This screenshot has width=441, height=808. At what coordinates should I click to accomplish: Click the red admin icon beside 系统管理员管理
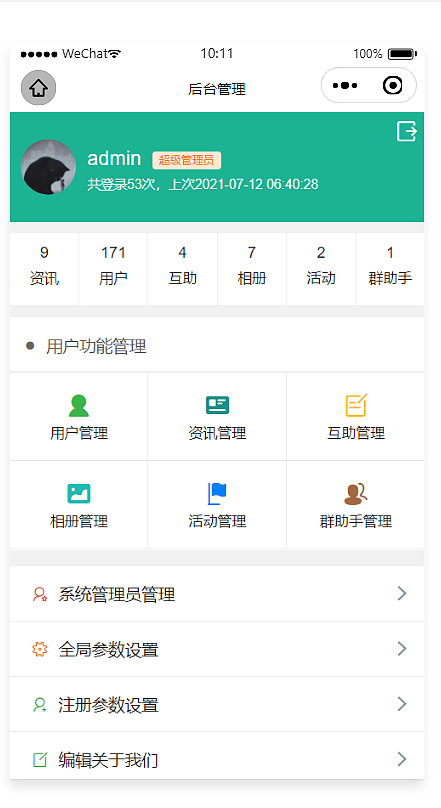[40, 594]
